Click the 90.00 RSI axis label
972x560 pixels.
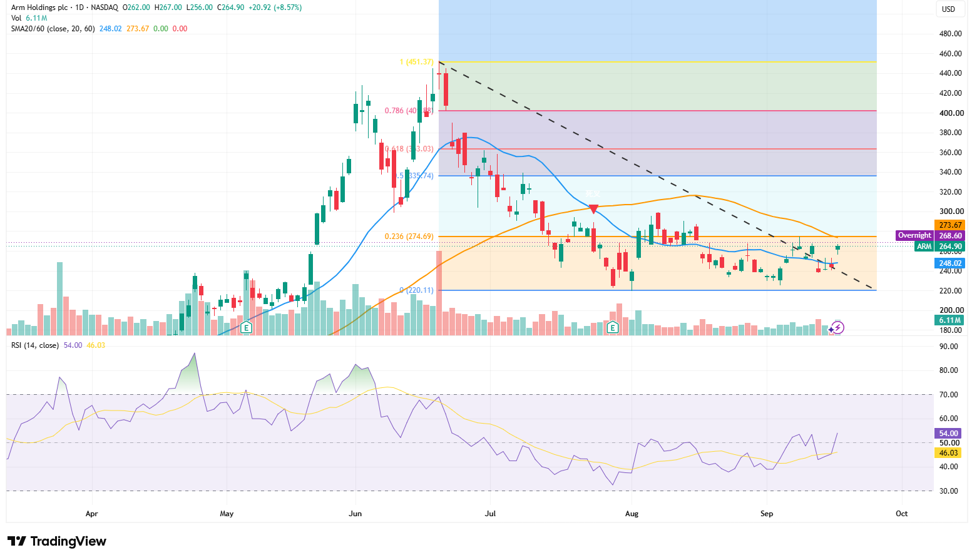(949, 347)
